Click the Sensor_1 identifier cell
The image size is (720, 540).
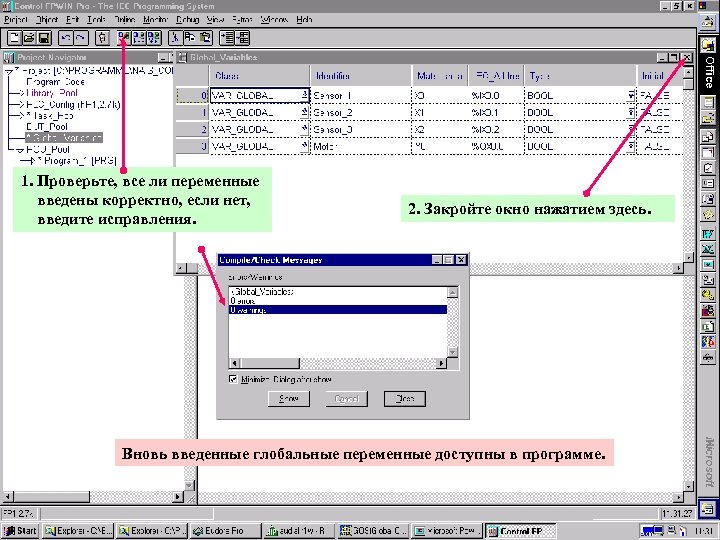[360, 96]
